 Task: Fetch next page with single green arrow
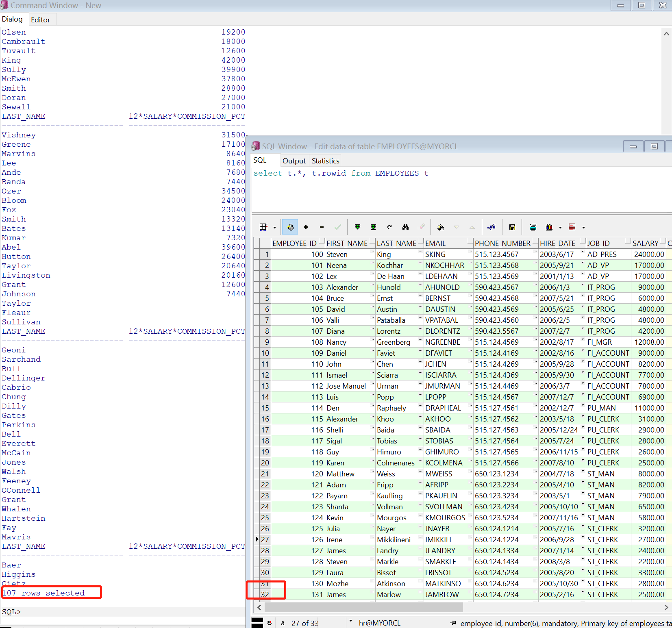point(357,227)
